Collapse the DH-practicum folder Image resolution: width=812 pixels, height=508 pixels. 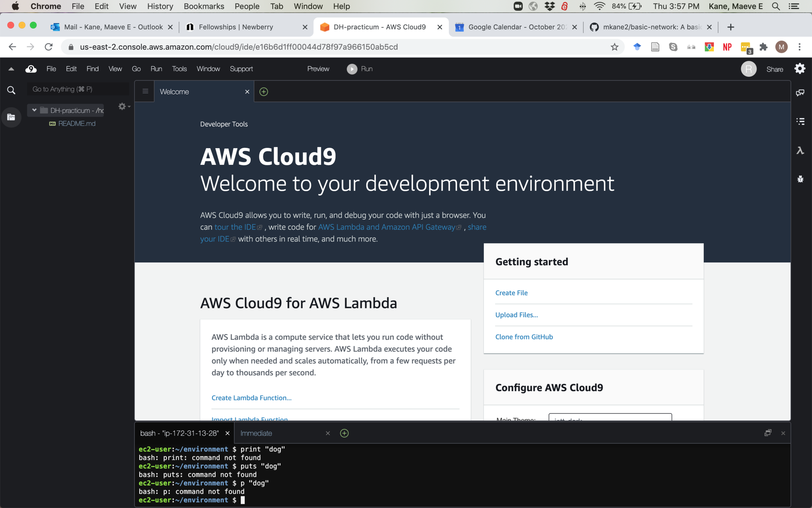click(x=34, y=110)
